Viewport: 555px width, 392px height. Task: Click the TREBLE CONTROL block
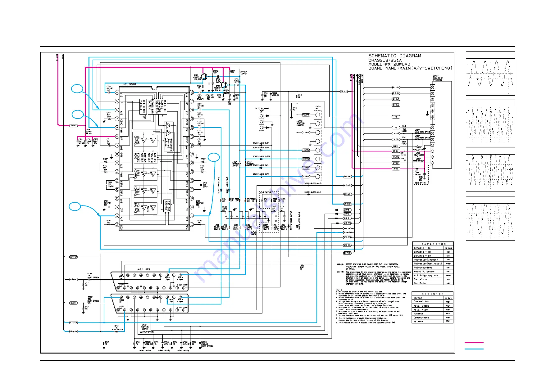[x=145, y=191]
